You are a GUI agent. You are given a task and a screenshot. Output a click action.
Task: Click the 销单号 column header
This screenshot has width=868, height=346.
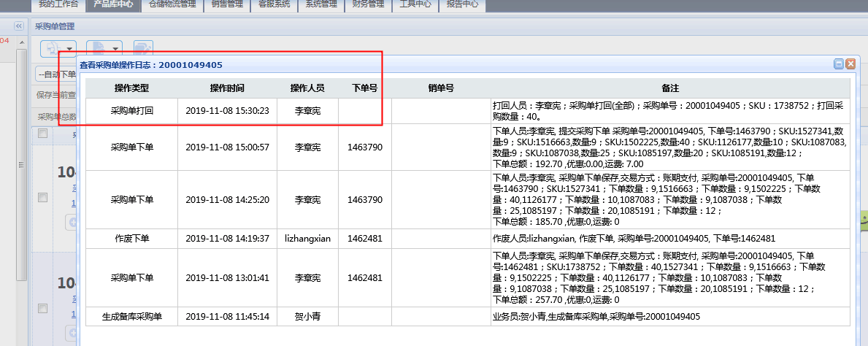click(x=441, y=88)
